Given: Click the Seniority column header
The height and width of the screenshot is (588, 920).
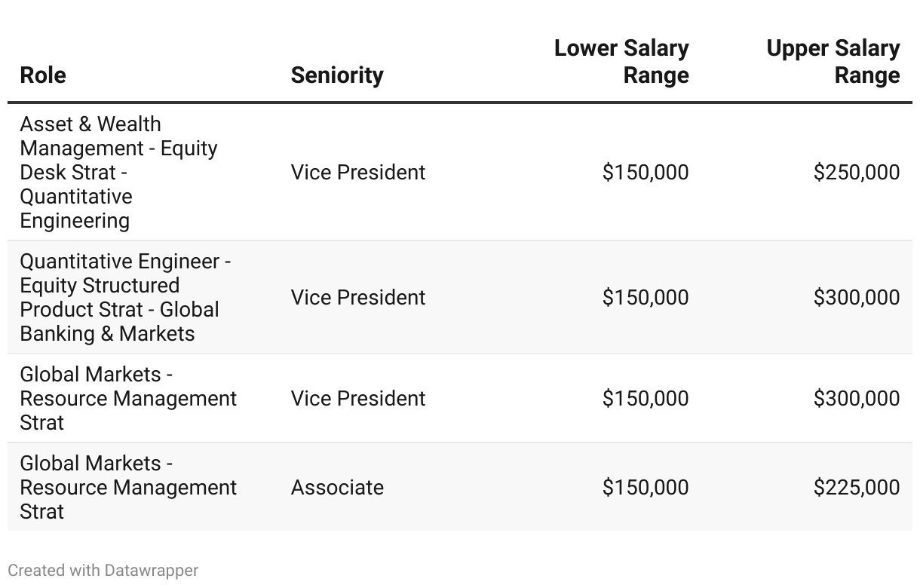Looking at the screenshot, I should click(337, 75).
